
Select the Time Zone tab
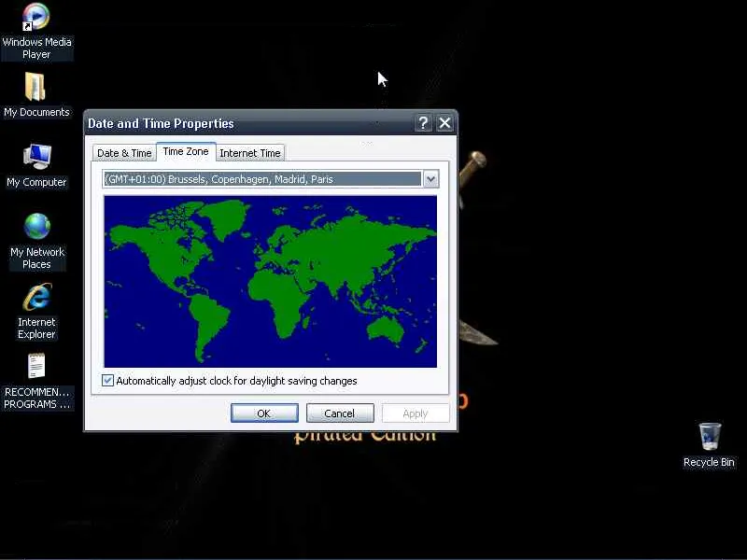[186, 151]
